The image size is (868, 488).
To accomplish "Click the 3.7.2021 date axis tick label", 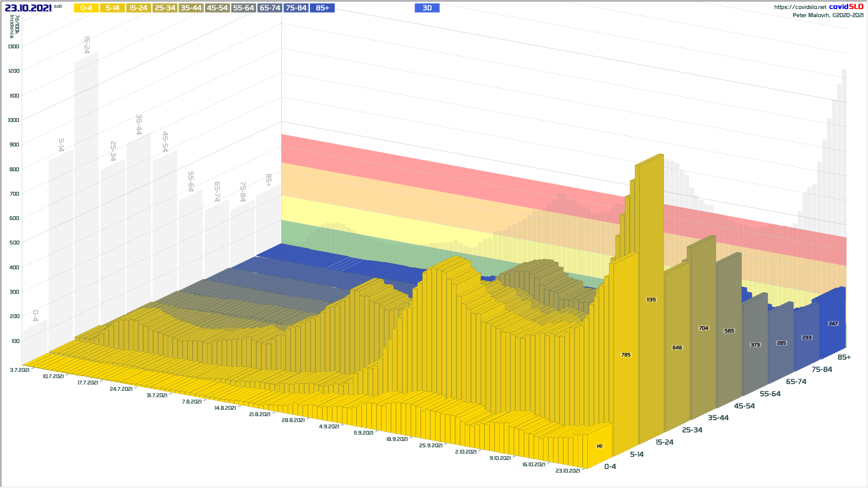I will point(19,370).
